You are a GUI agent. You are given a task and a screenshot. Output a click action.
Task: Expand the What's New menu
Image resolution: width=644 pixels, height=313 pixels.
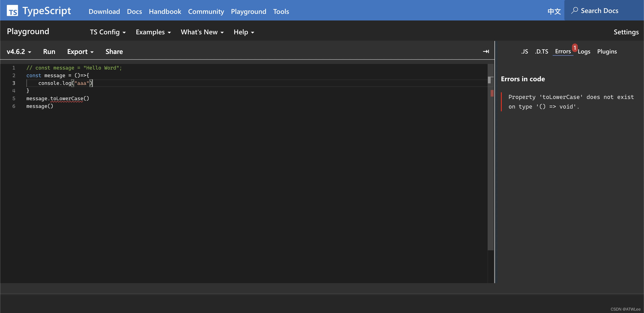pos(202,32)
